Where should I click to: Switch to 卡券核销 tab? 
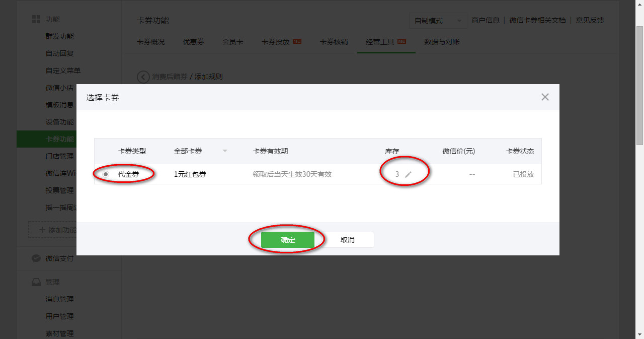point(334,42)
